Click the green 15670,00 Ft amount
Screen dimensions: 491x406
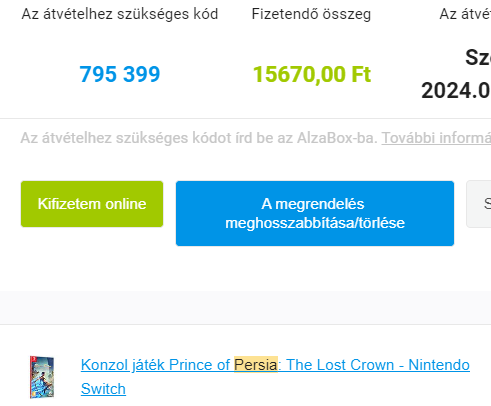point(312,74)
